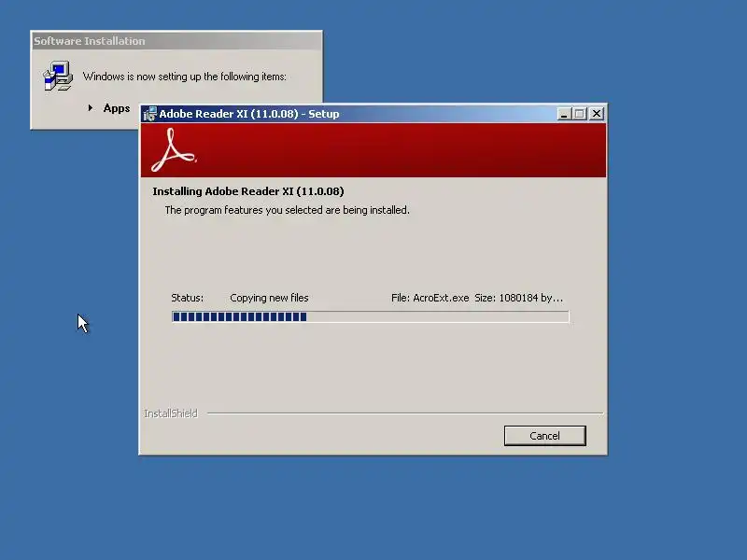Maximize the Adobe Reader XI Setup window
The width and height of the screenshot is (747, 560).
(580, 114)
